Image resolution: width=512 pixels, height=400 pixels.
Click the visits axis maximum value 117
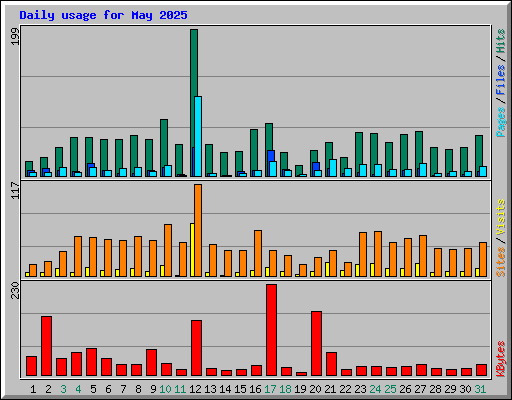point(15,190)
